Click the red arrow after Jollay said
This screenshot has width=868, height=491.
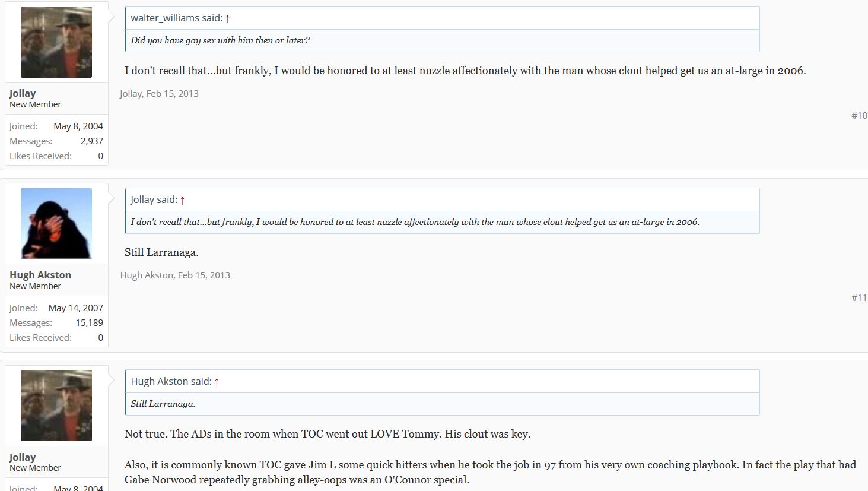182,200
